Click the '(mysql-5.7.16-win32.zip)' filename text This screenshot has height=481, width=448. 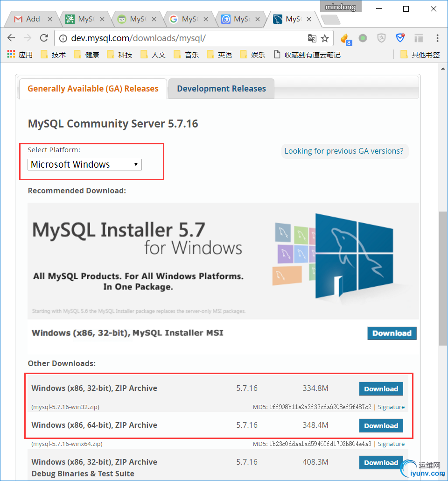(x=65, y=407)
